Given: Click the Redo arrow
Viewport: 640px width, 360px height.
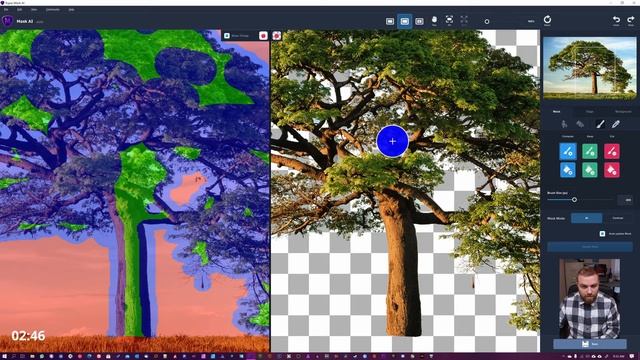Looking at the screenshot, I should [x=631, y=20].
